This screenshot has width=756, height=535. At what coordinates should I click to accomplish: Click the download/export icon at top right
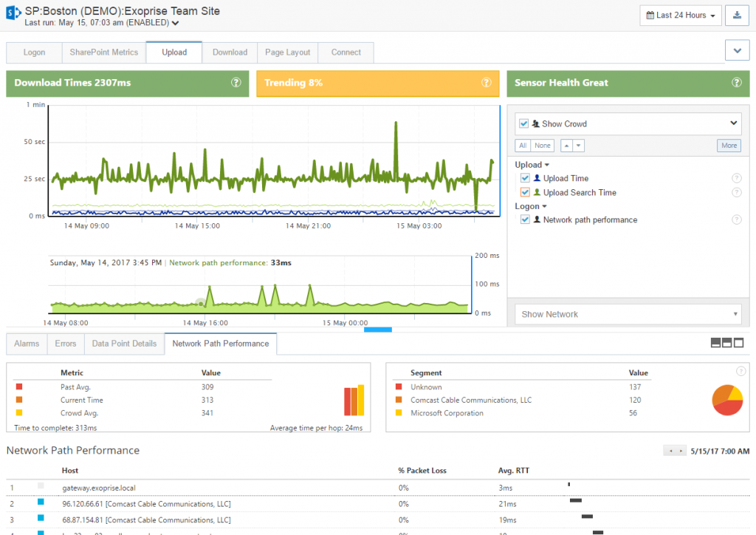click(x=738, y=16)
